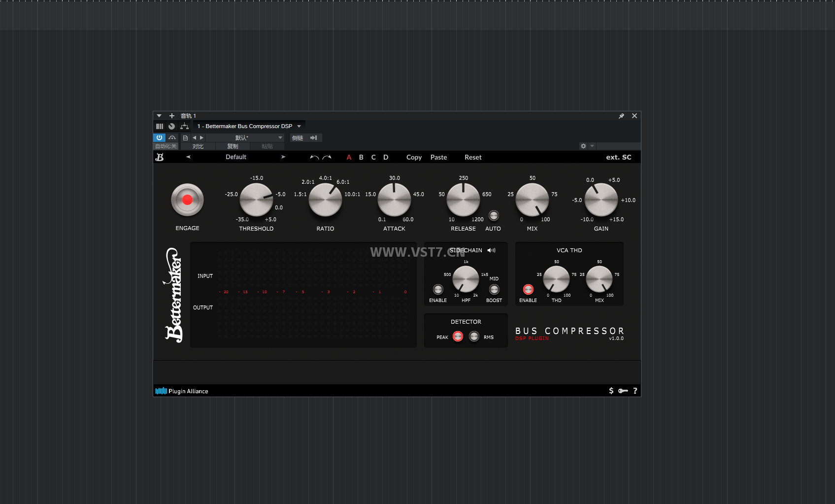
Task: Click the plus add icon
Action: 172,116
